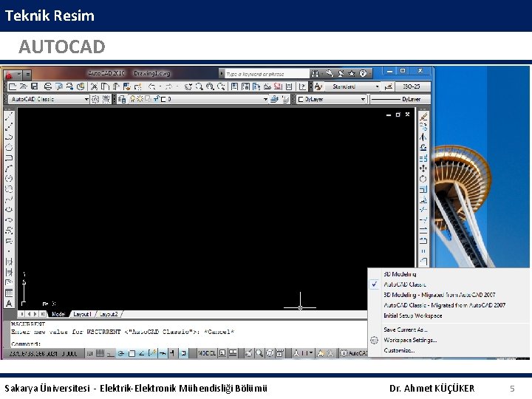Switch to the Layout1 tab
532x399 pixels.
click(83, 314)
